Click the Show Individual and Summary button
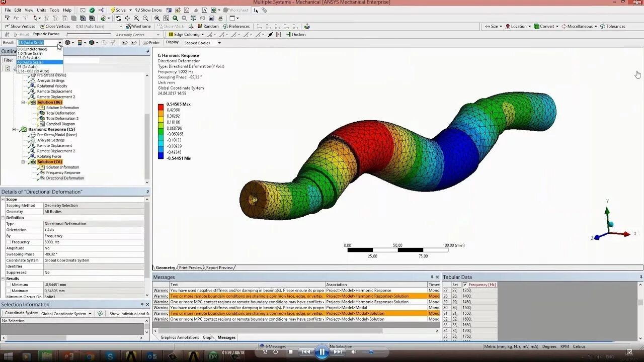 (x=130, y=313)
